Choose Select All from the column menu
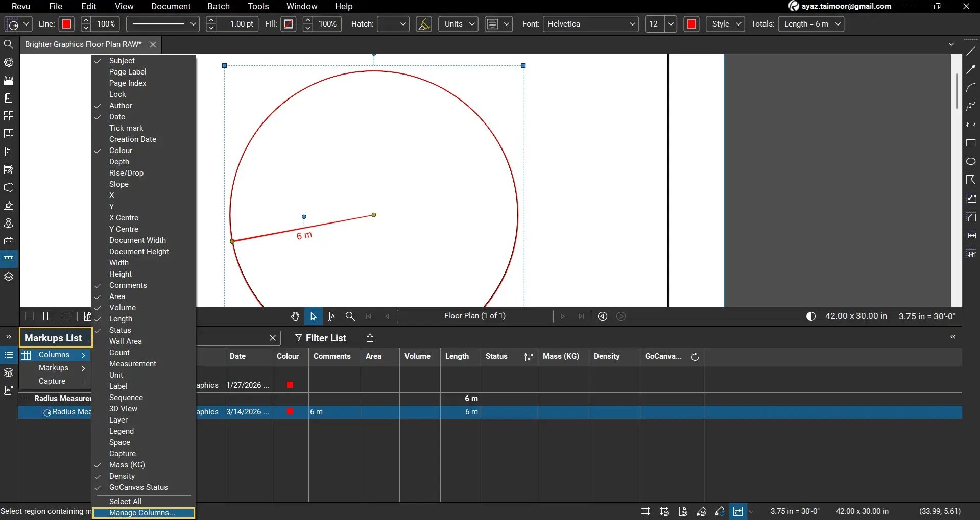Image resolution: width=980 pixels, height=520 pixels. 125,501
